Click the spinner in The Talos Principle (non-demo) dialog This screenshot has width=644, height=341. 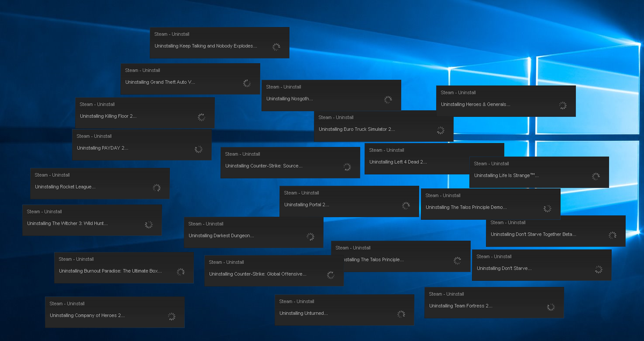click(x=457, y=261)
